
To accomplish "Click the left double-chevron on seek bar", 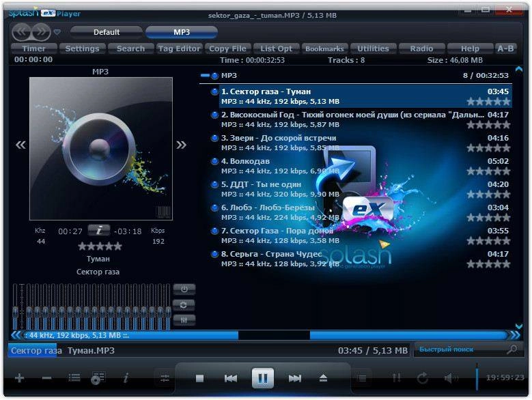I will pos(16,335).
